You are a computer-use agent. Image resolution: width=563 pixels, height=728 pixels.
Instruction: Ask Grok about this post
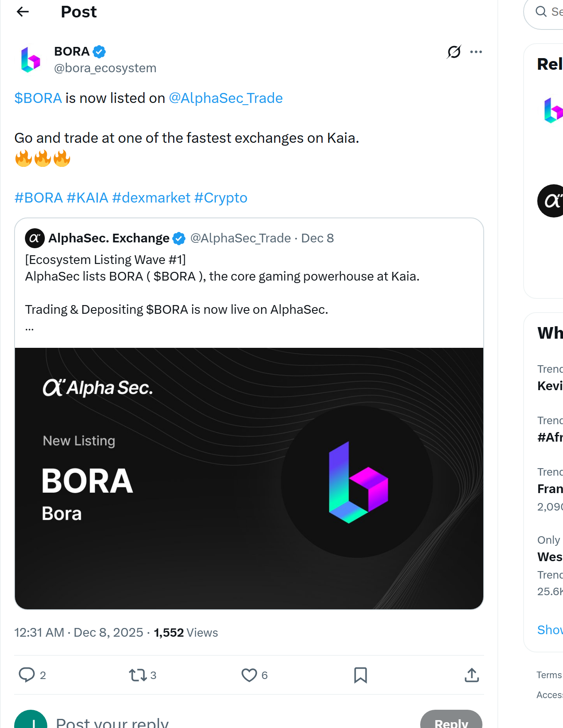click(453, 51)
